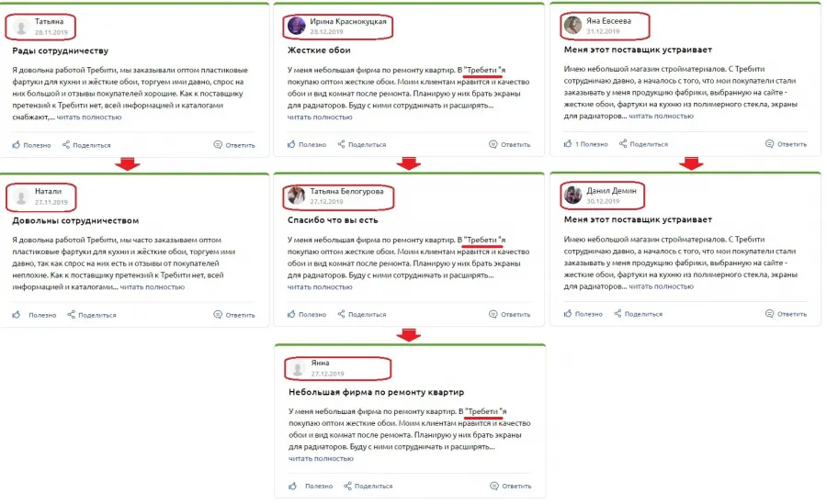Screen dimensions: 827x504
Task: Click 'Поделиться' on Ирина Краснокуцкая's review
Action: click(x=367, y=144)
